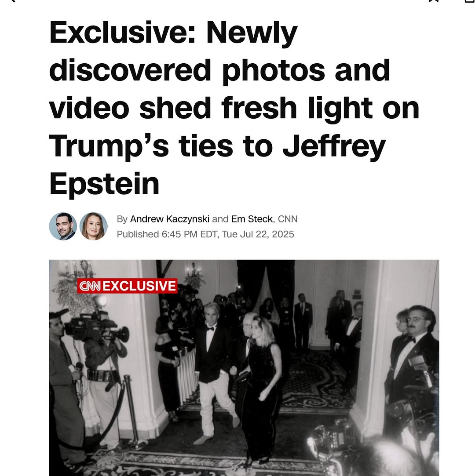Viewport: 475px width, 476px height.
Task: Open the black-and-white lead photo
Action: click(x=244, y=367)
